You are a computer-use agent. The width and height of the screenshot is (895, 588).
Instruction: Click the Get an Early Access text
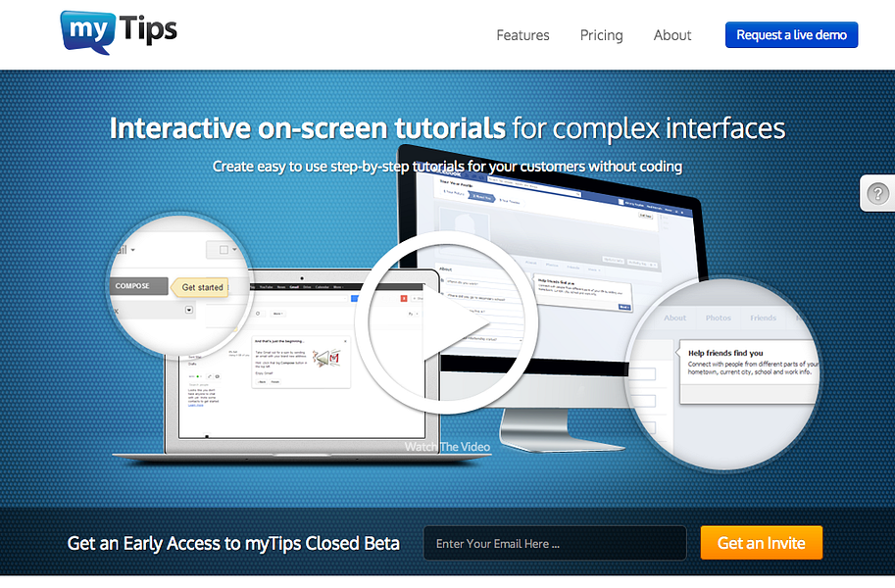[233, 544]
